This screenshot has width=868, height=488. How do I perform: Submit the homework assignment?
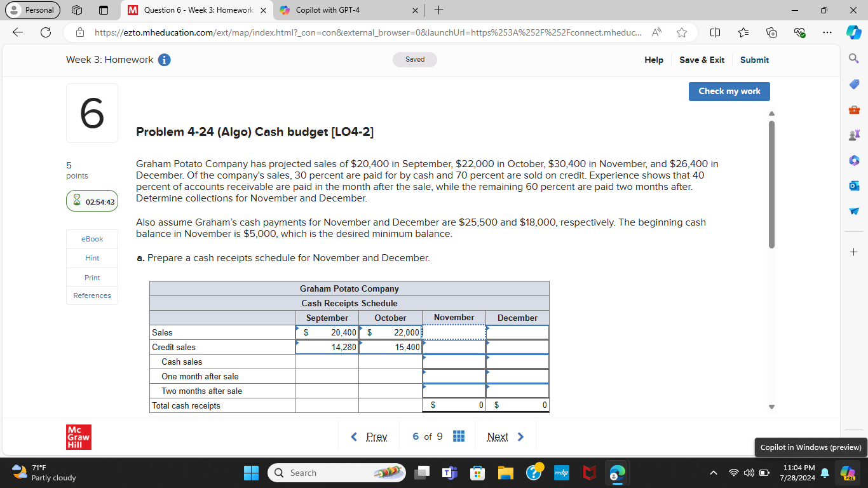pyautogui.click(x=754, y=60)
